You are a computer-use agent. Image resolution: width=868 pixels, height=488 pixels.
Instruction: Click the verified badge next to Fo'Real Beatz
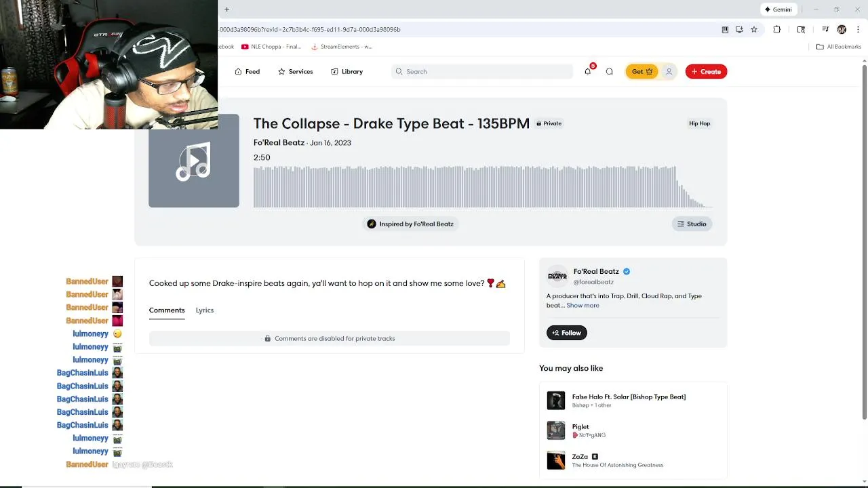(x=627, y=271)
